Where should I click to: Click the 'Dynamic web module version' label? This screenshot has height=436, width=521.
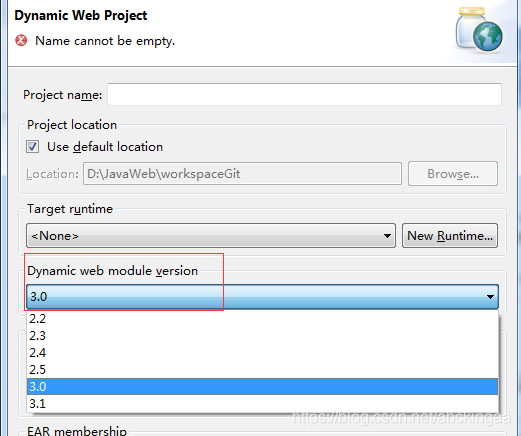point(113,271)
